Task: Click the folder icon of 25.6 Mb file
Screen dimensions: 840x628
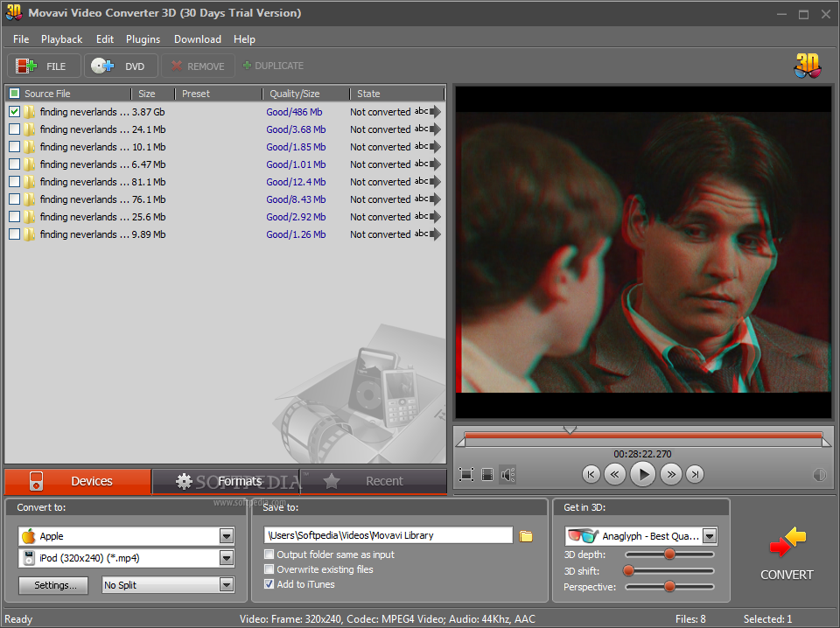Action: click(30, 217)
